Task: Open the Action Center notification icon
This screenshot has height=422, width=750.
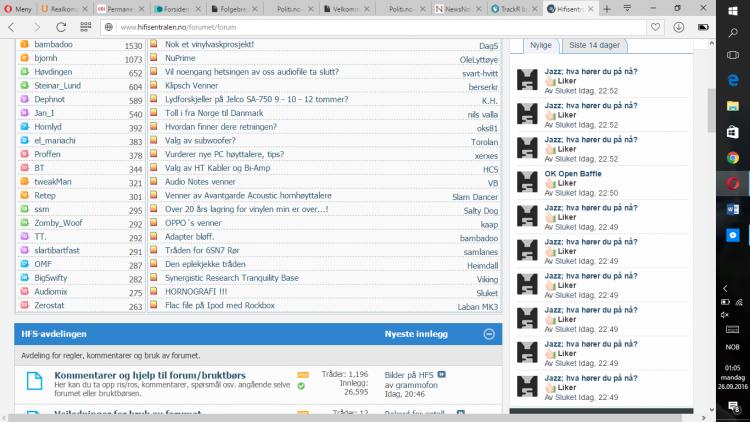Action: tap(733, 407)
